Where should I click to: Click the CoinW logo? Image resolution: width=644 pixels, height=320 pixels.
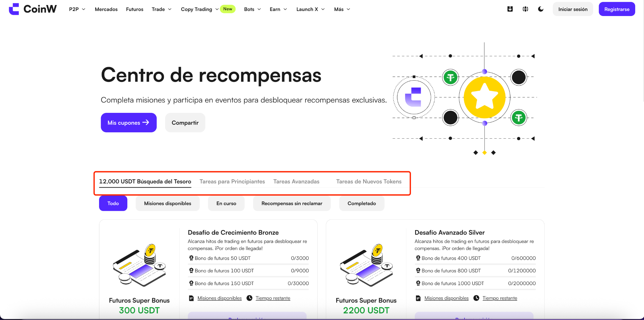(33, 9)
